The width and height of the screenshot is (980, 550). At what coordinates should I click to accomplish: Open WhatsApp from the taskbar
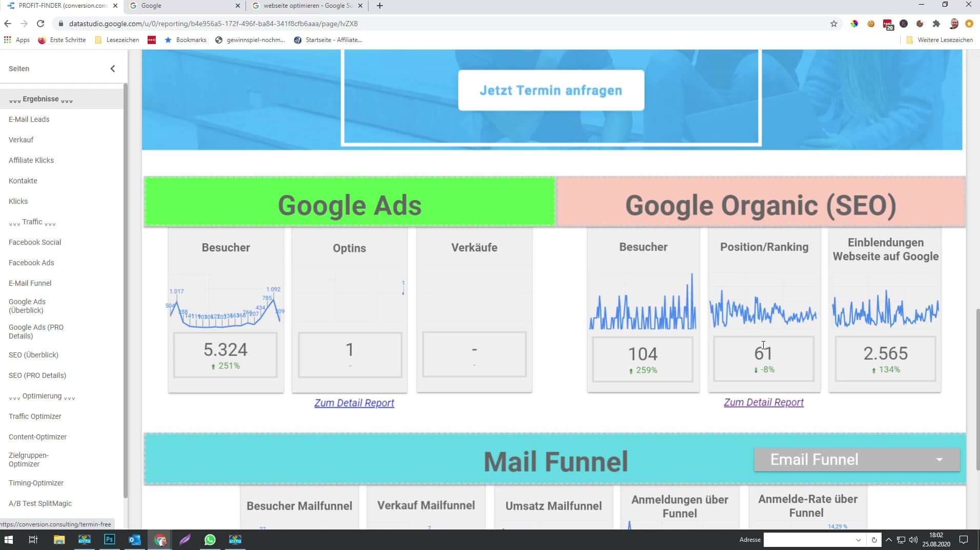click(x=210, y=539)
